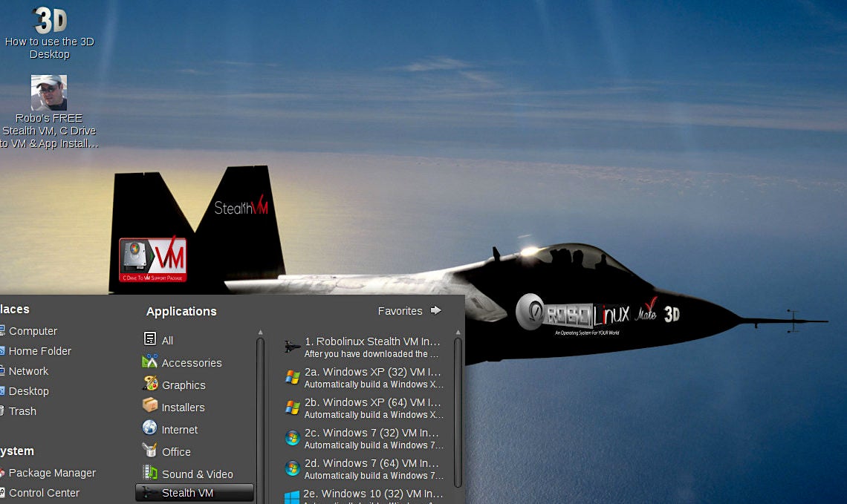Click the Installers box icon
Screen dimensions: 847x504
[149, 405]
